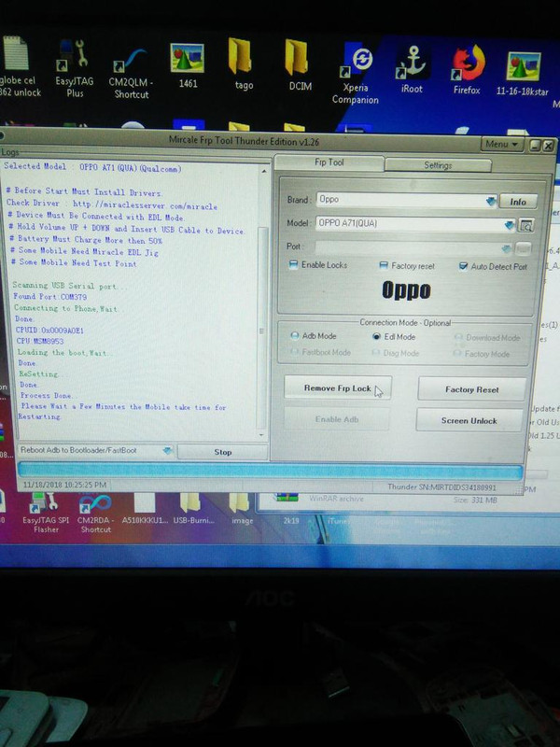
Task: Open the 11-16-18kstar image file
Action: (523, 74)
